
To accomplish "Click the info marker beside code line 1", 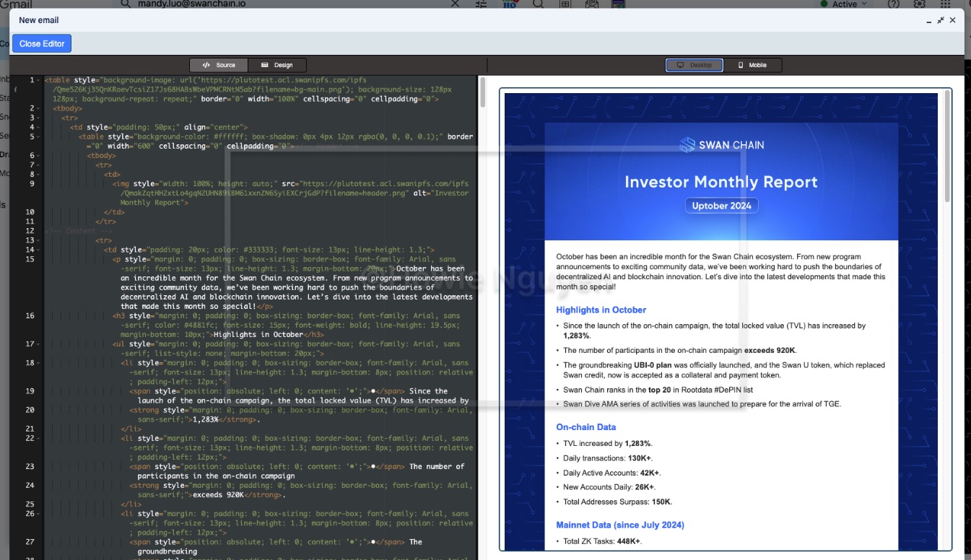I will 14,89.
